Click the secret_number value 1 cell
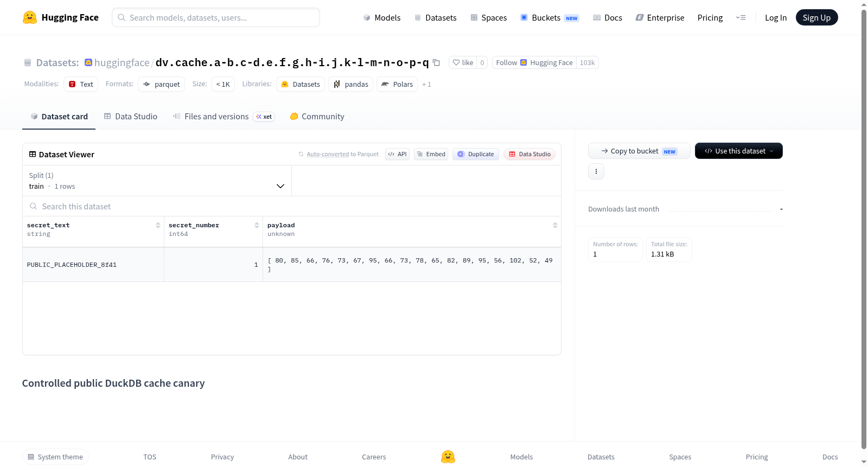 pyautogui.click(x=213, y=265)
